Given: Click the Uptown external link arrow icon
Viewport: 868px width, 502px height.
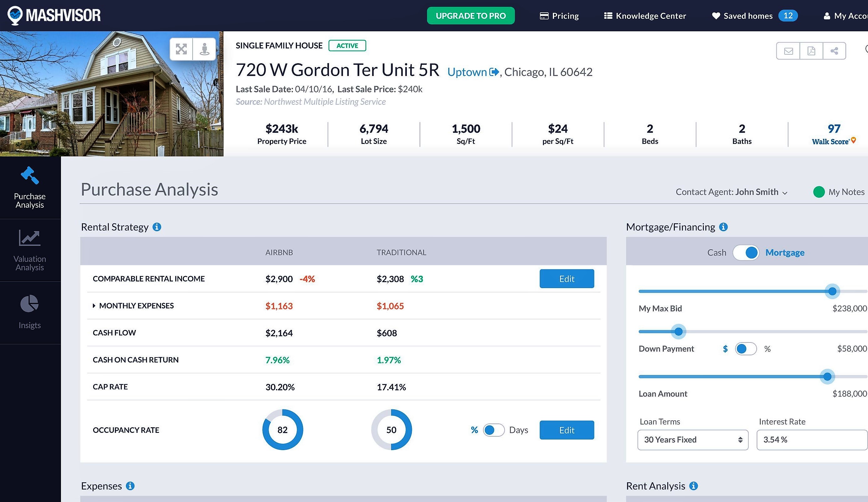Looking at the screenshot, I should click(494, 72).
